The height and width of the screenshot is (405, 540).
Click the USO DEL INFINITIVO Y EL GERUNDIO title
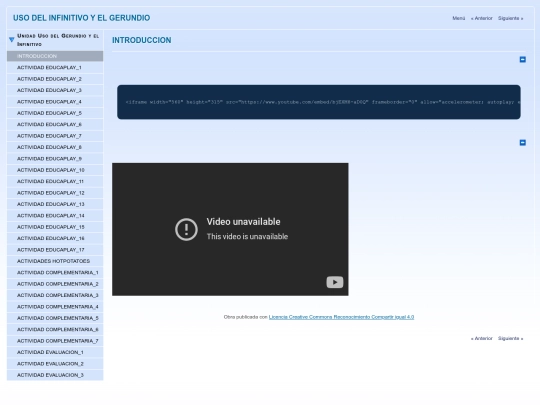point(82,18)
